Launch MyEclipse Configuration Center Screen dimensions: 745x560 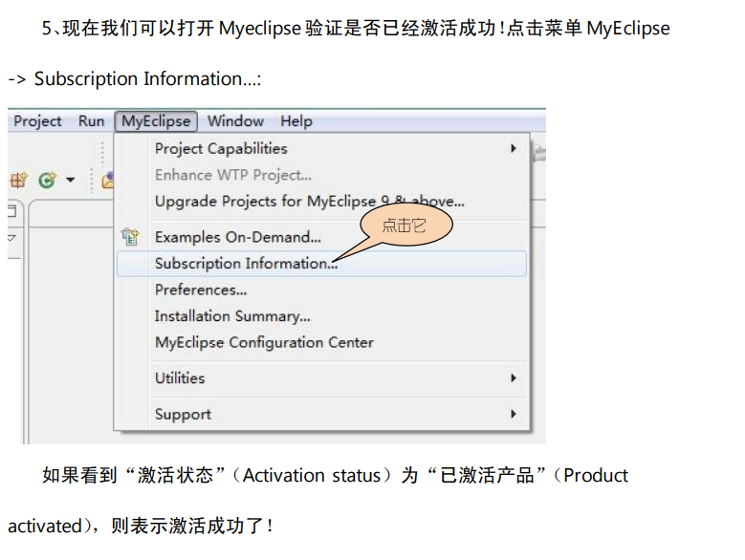[x=321, y=342]
